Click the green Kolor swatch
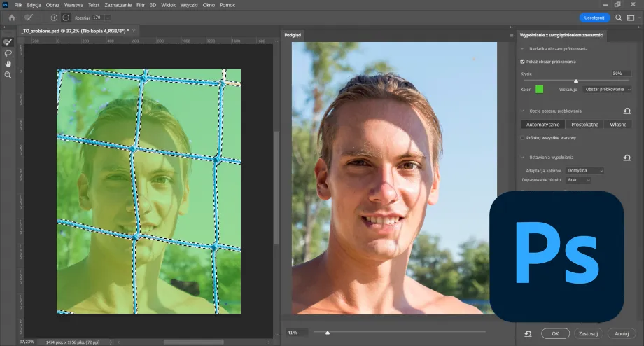644x346 pixels. [x=540, y=90]
